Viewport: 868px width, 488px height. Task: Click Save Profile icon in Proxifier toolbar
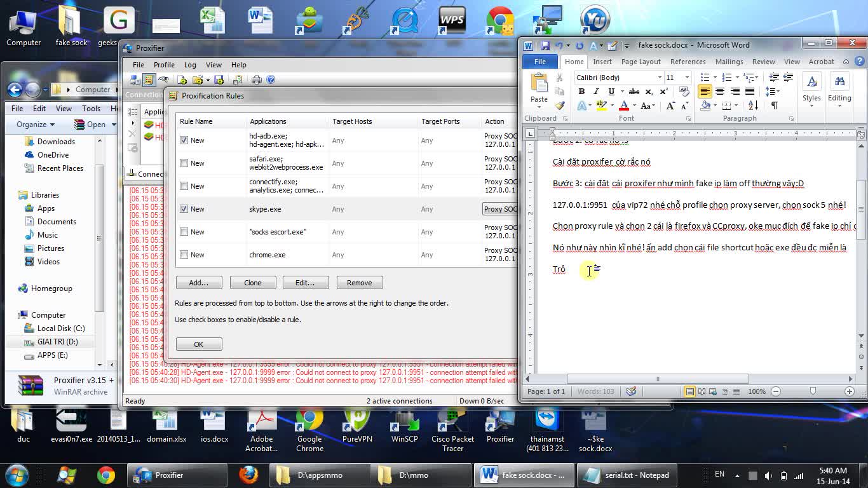tap(219, 79)
